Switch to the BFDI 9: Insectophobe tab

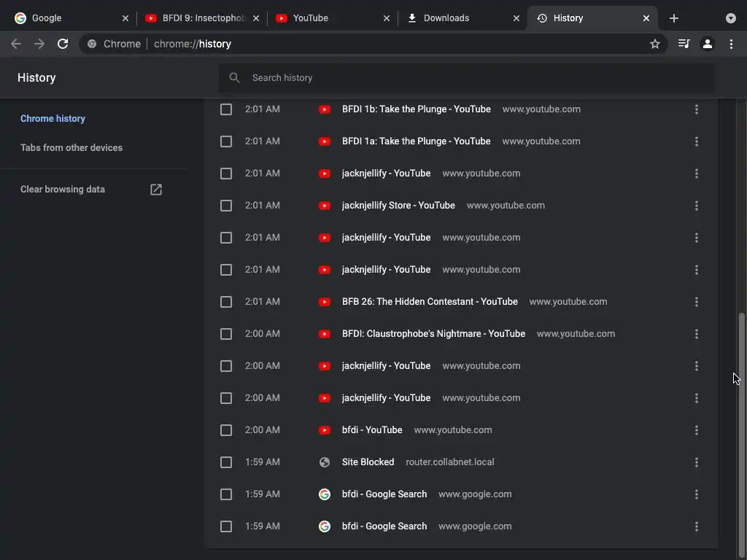tap(202, 18)
